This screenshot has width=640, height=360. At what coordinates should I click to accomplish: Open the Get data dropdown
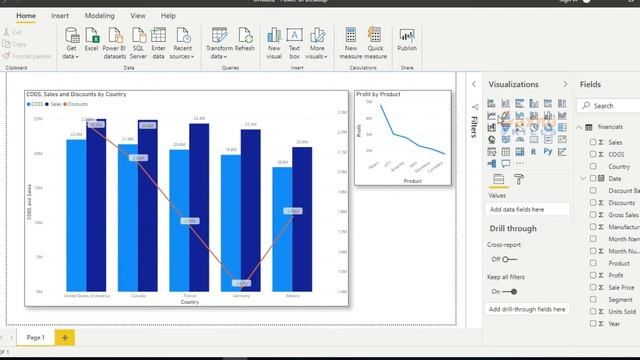click(x=71, y=43)
